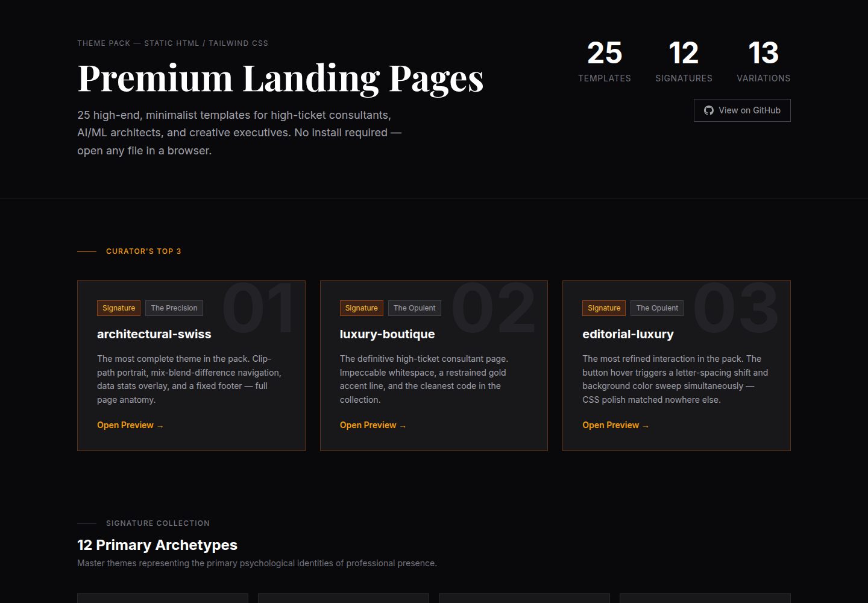Click the luxury-boutique card title

point(388,334)
